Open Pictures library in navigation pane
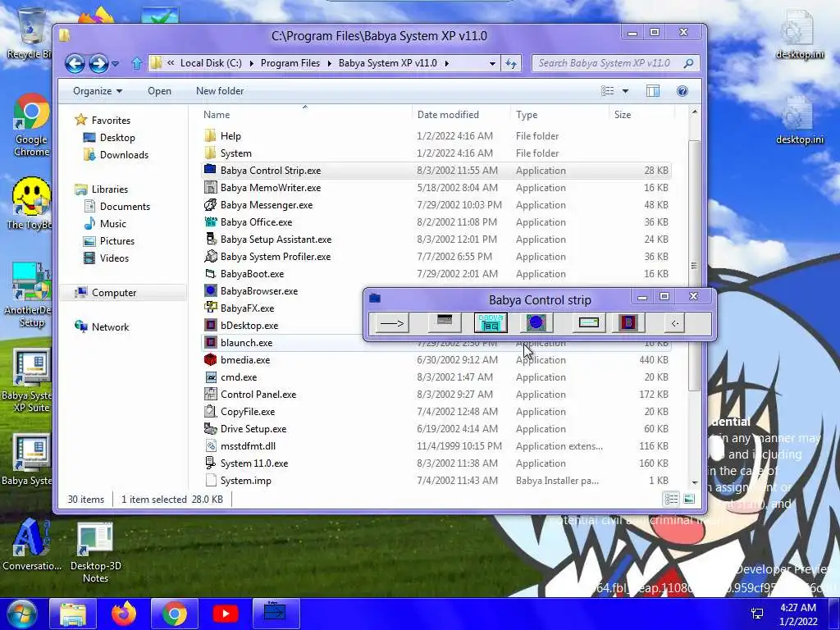The height and width of the screenshot is (630, 840). click(116, 241)
